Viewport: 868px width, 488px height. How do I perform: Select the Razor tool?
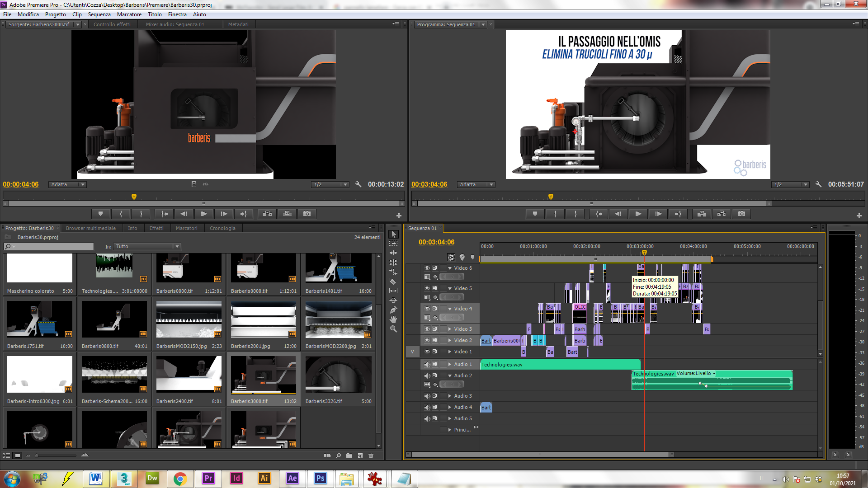point(393,282)
